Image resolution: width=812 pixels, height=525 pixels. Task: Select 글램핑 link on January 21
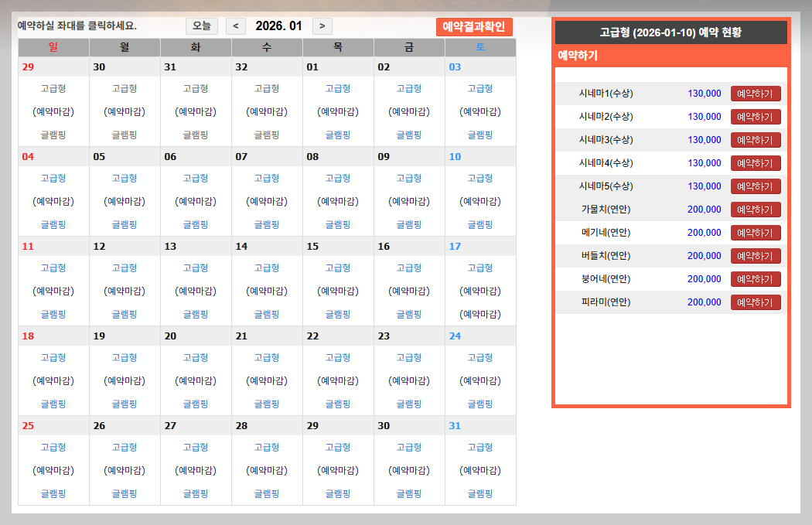267,404
